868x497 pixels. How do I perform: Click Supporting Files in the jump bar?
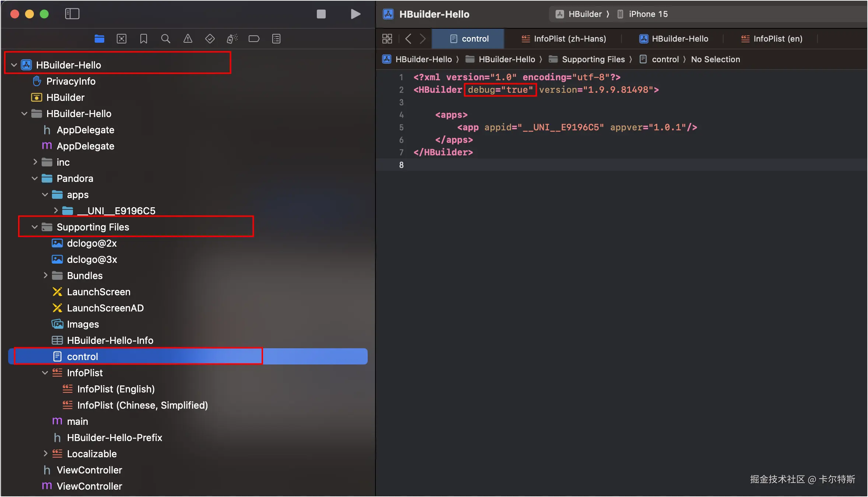pyautogui.click(x=593, y=59)
